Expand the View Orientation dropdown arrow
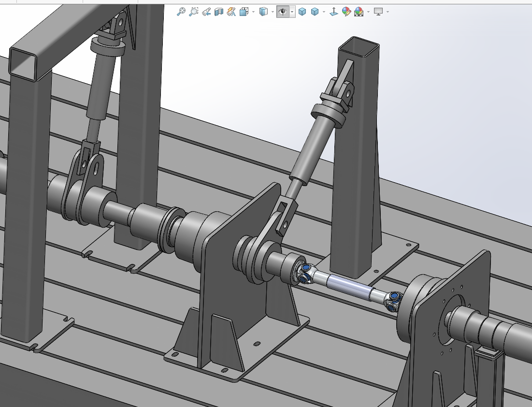532x407 pixels. [254, 12]
